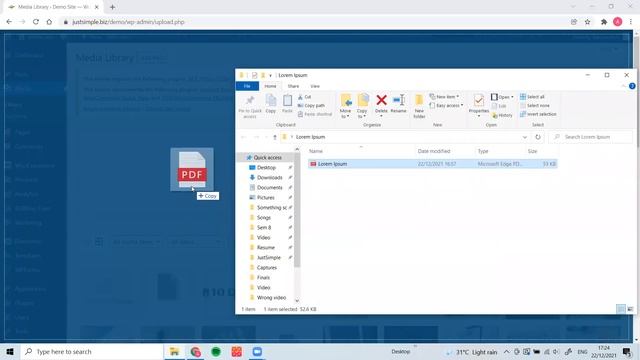Bookmark this page with star icon
The height and width of the screenshot is (360, 640).
click(587, 22)
